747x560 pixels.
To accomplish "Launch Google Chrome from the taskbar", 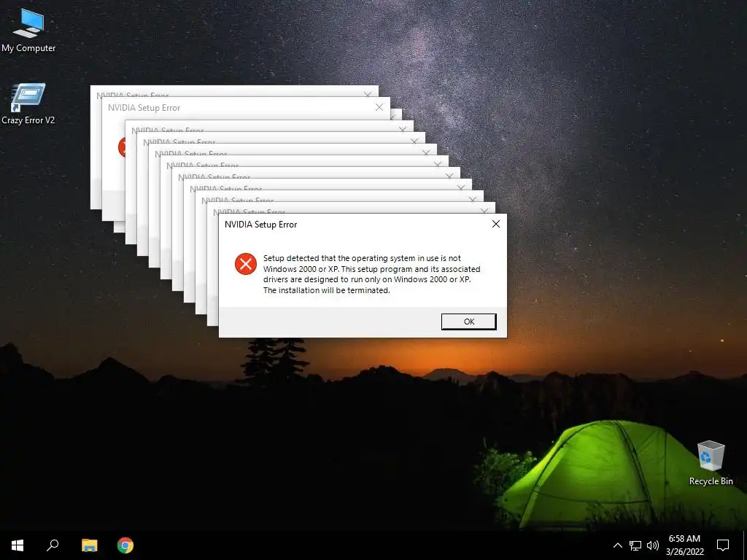I will pyautogui.click(x=125, y=545).
